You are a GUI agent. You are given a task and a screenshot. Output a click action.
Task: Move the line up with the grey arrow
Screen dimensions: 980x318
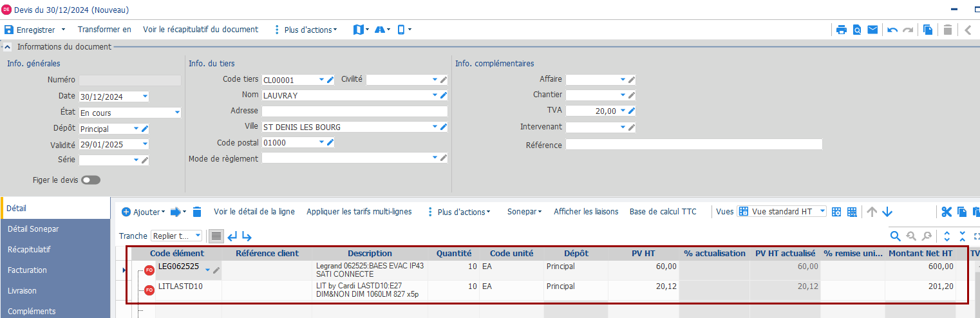(872, 212)
